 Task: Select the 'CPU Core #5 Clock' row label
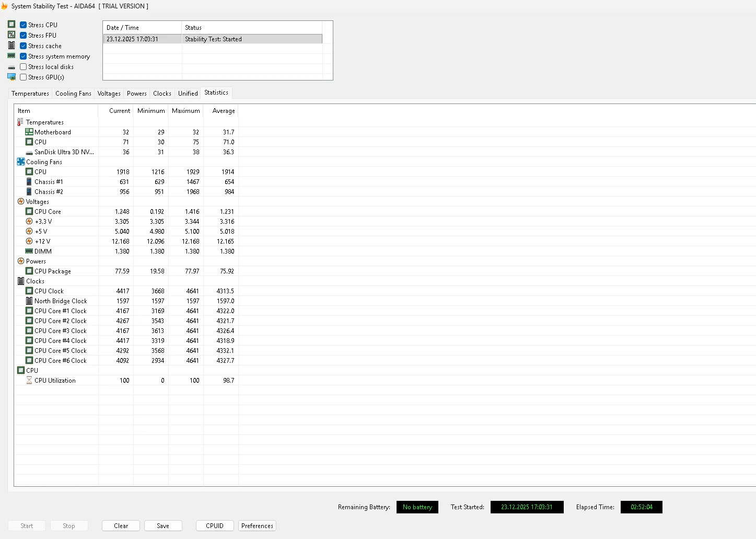pyautogui.click(x=61, y=351)
